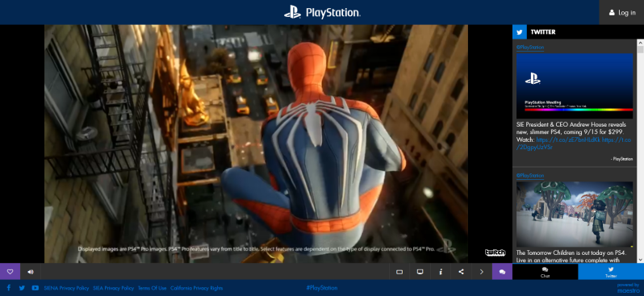644x296 pixels.
Task: Click the heart favorite icon
Action: coord(10,271)
